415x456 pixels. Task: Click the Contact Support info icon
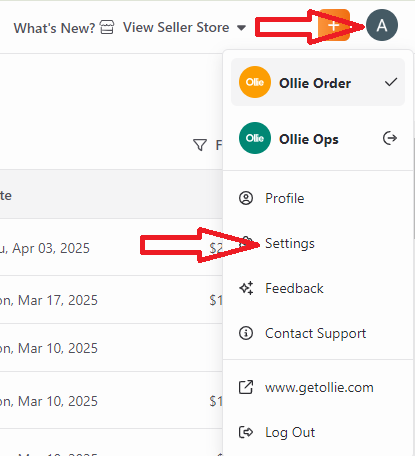click(x=246, y=333)
